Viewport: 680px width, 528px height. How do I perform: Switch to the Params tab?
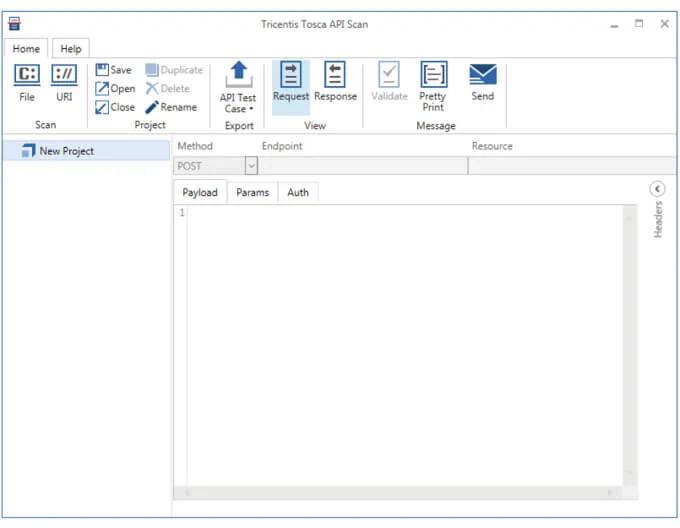pos(252,193)
